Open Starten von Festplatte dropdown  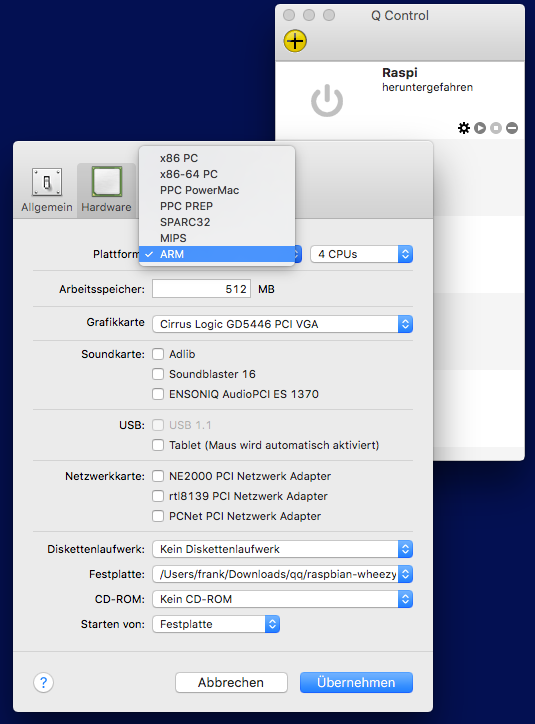(x=216, y=624)
